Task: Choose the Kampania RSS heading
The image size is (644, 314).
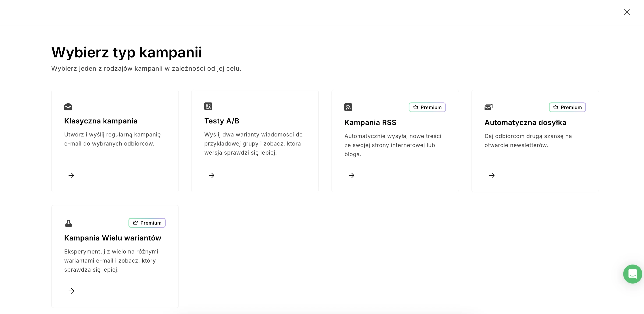Action: (x=370, y=123)
